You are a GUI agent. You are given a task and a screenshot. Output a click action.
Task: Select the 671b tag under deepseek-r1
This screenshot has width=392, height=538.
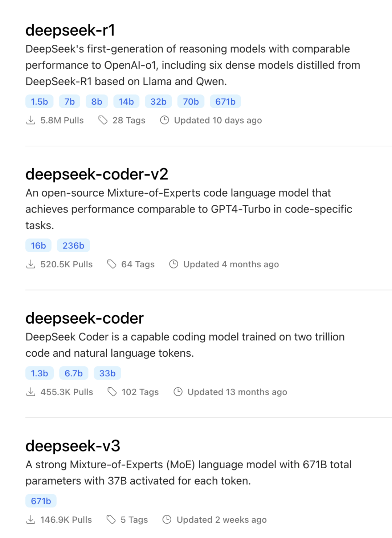pos(225,102)
